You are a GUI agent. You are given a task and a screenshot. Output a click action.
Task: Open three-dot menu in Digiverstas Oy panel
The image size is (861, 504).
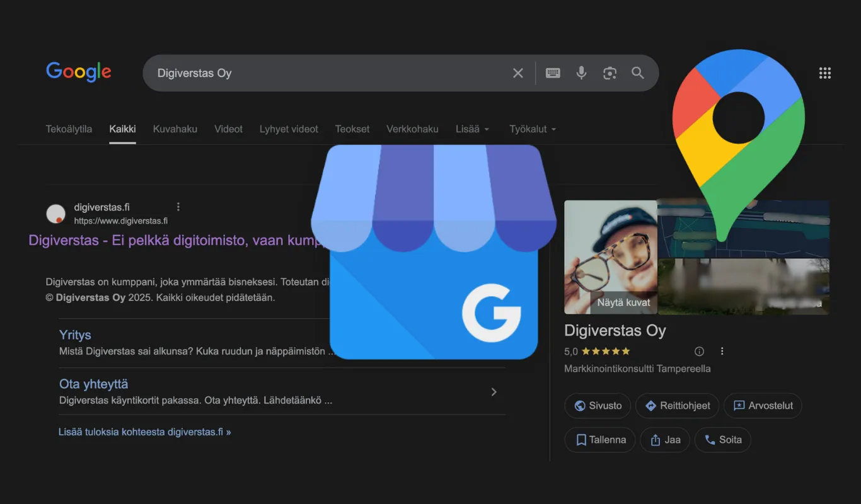pos(722,351)
